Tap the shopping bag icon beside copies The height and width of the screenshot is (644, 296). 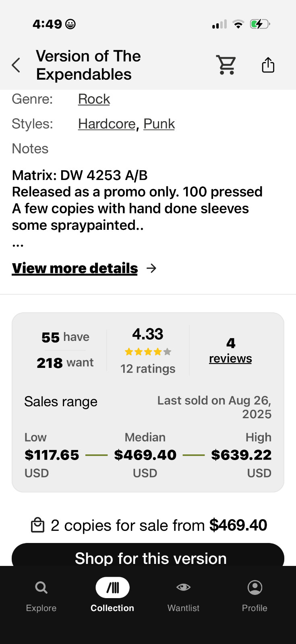pyautogui.click(x=38, y=525)
